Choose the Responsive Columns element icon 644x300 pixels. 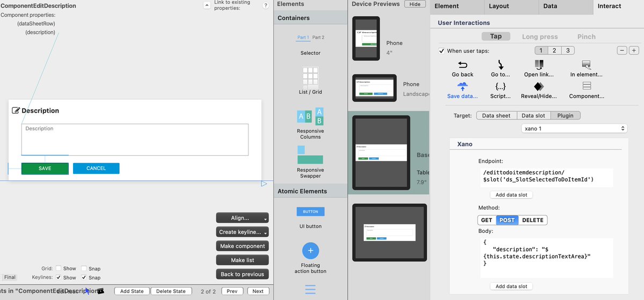[310, 116]
